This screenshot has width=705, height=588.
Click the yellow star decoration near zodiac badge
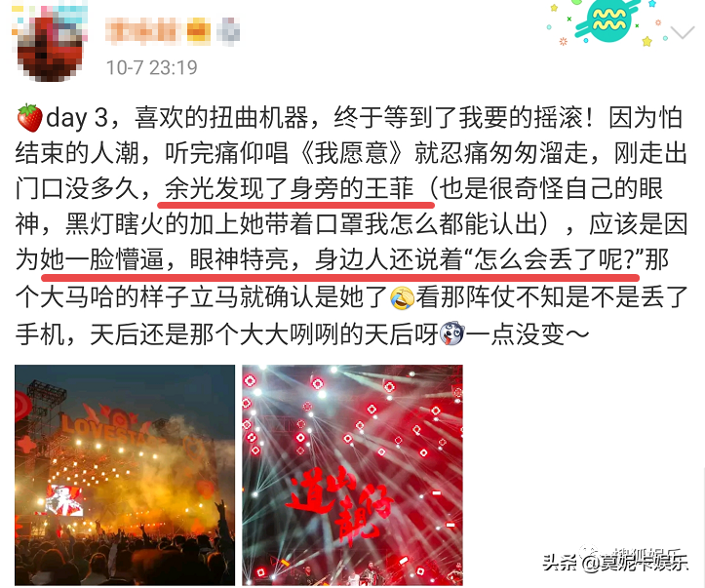[x=647, y=42]
